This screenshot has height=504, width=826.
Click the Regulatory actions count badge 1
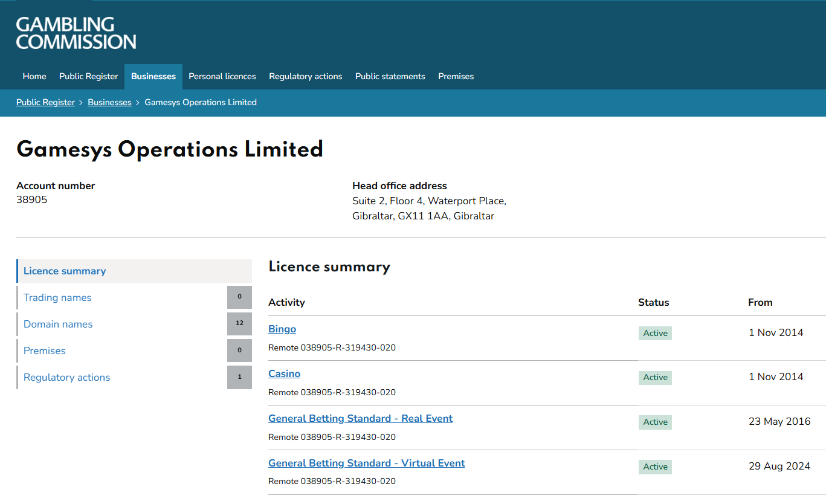239,377
